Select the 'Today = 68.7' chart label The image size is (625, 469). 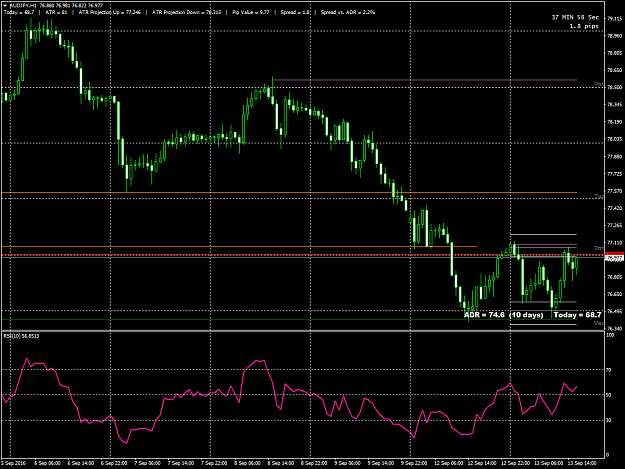(577, 315)
